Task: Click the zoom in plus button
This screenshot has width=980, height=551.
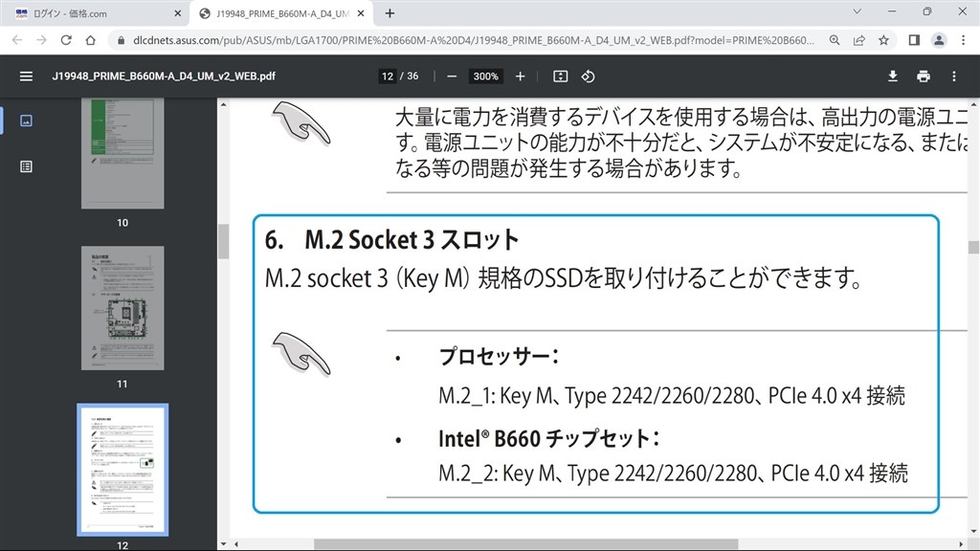Action: pos(520,77)
